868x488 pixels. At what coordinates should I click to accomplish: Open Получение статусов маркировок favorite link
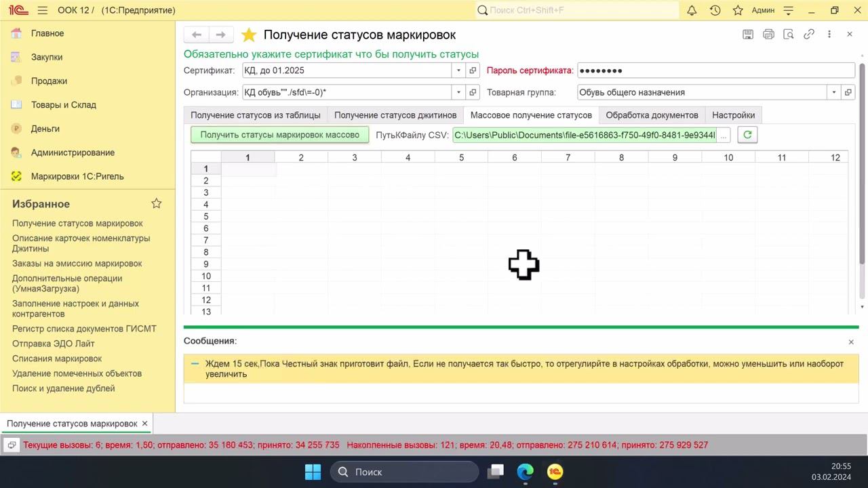click(x=77, y=223)
